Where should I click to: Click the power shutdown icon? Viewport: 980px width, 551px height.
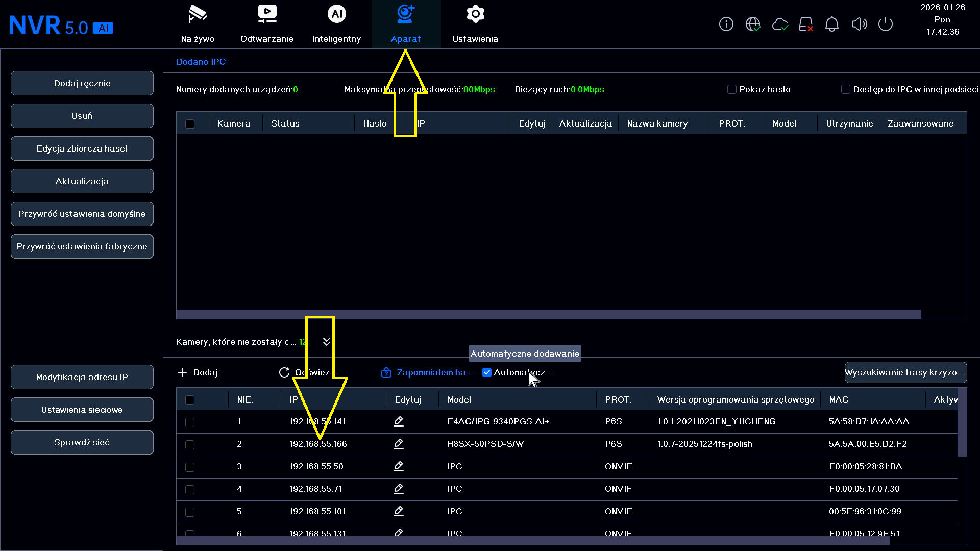click(x=886, y=24)
